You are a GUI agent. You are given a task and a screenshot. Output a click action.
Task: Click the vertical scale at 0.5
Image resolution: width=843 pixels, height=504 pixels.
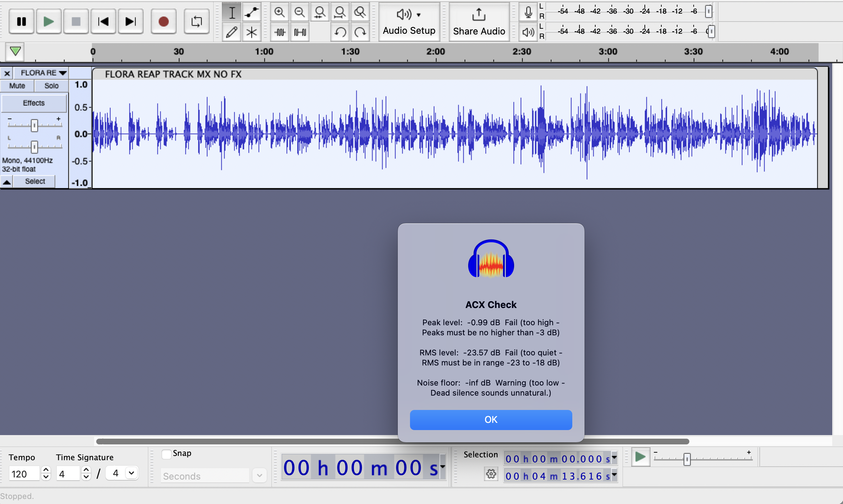click(x=81, y=107)
